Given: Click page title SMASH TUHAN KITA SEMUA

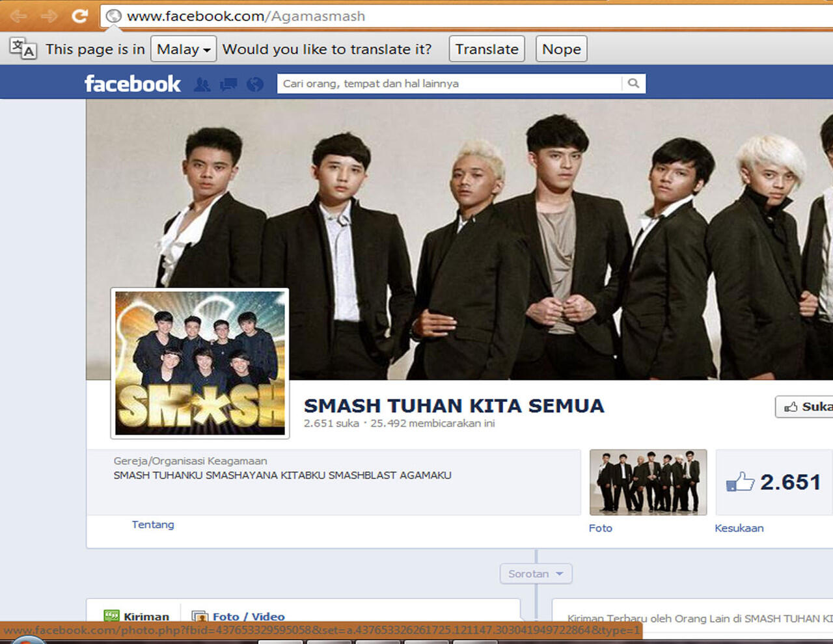Looking at the screenshot, I should (454, 406).
